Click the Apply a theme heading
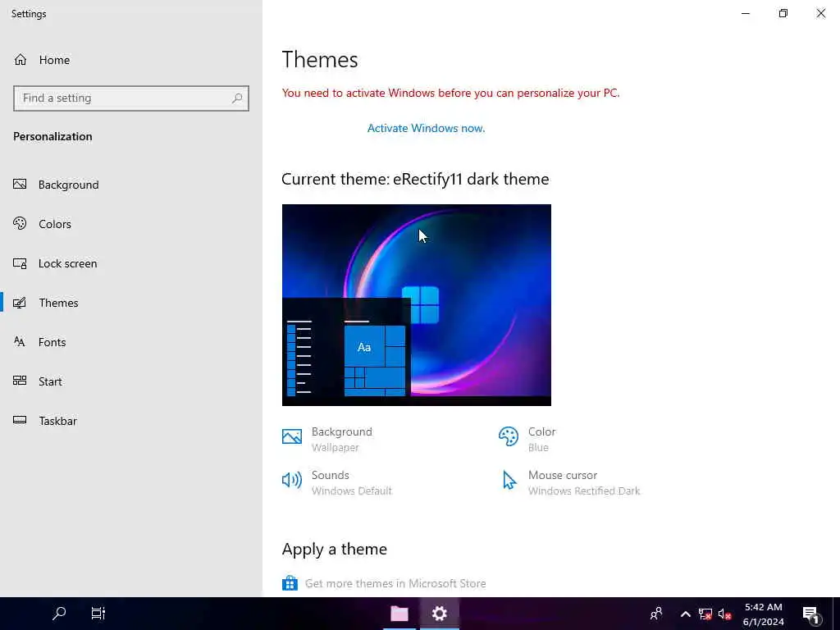The height and width of the screenshot is (630, 840). click(335, 549)
